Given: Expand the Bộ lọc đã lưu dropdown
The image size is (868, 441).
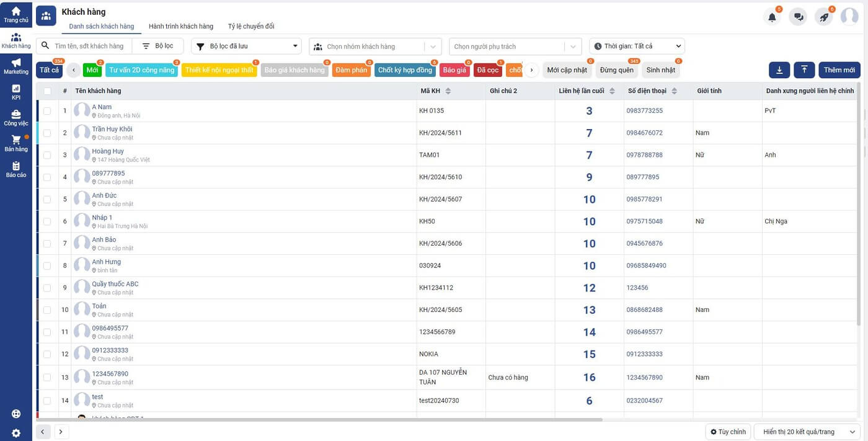Looking at the screenshot, I should pyautogui.click(x=246, y=47).
